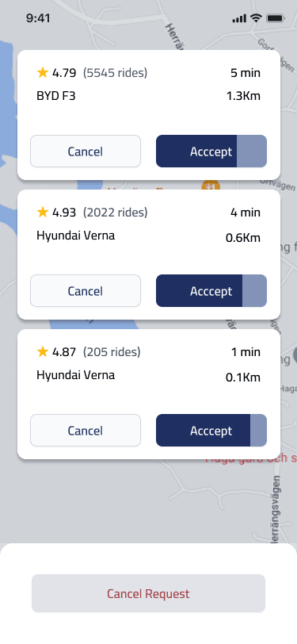Click the countdown progress on first Accept button

[x=252, y=151]
